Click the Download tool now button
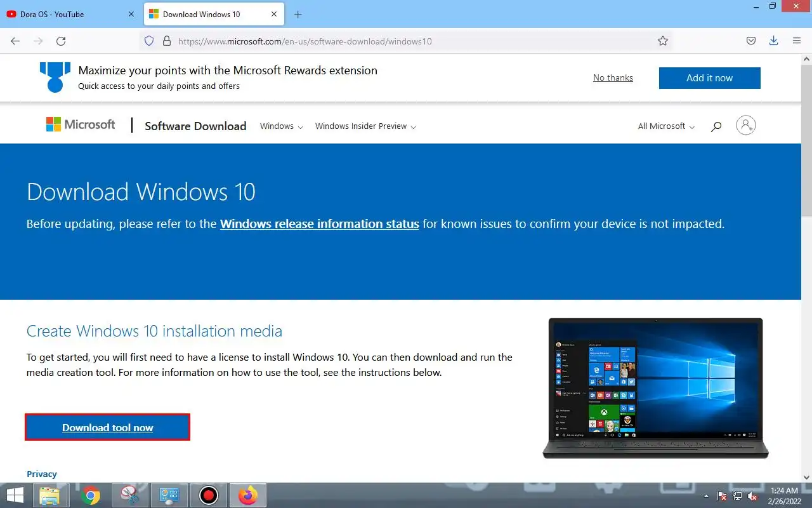Image resolution: width=812 pixels, height=508 pixels. click(x=108, y=427)
